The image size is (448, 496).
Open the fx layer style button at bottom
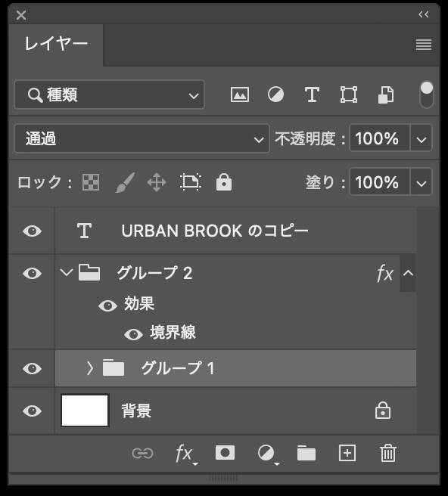coord(185,454)
